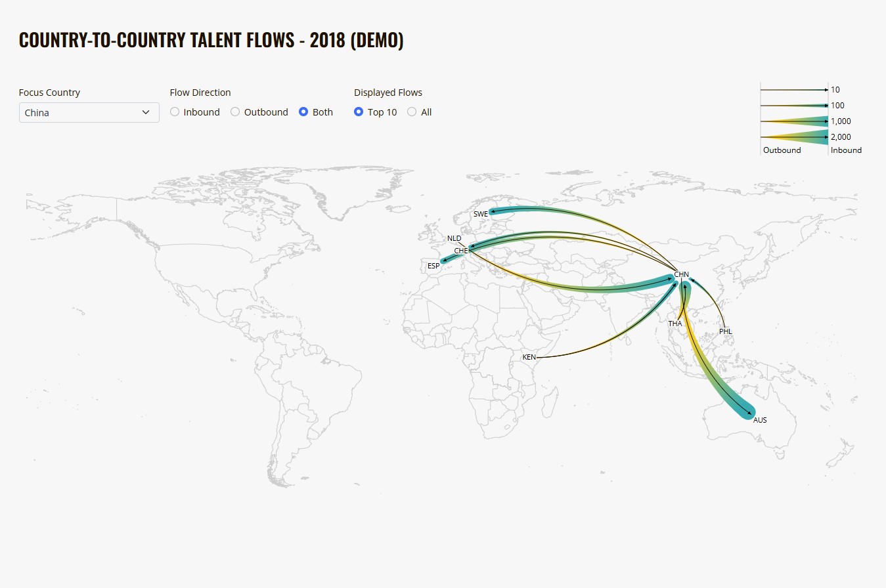The width and height of the screenshot is (886, 588).
Task: Select the Outbound flow direction
Action: pos(235,112)
